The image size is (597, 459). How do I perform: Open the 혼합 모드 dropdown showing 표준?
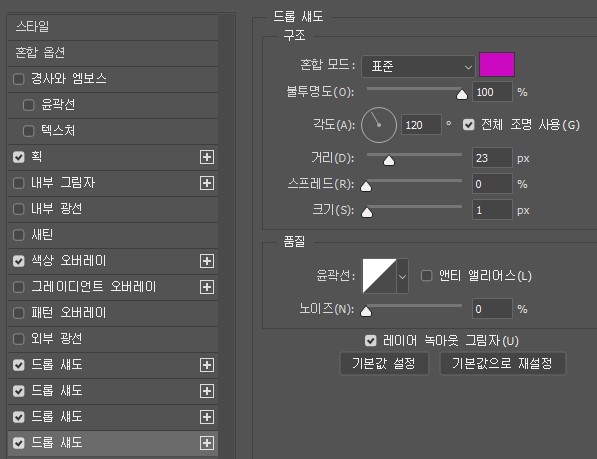coord(418,67)
